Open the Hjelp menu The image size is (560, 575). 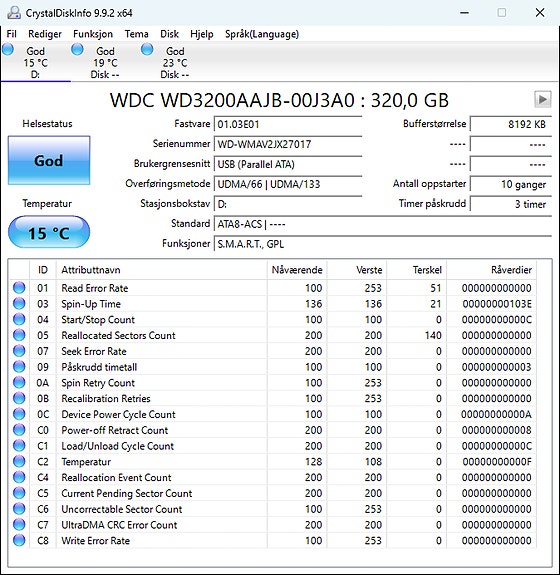tap(202, 34)
